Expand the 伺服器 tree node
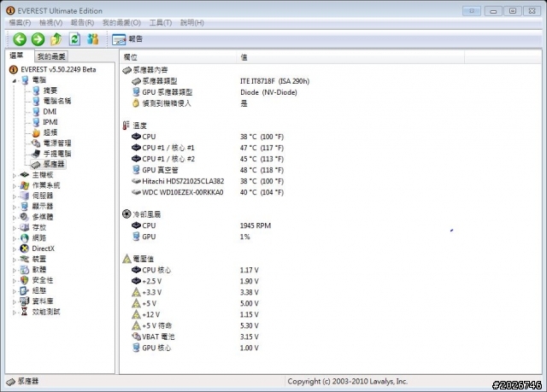547x392 pixels. click(x=15, y=196)
